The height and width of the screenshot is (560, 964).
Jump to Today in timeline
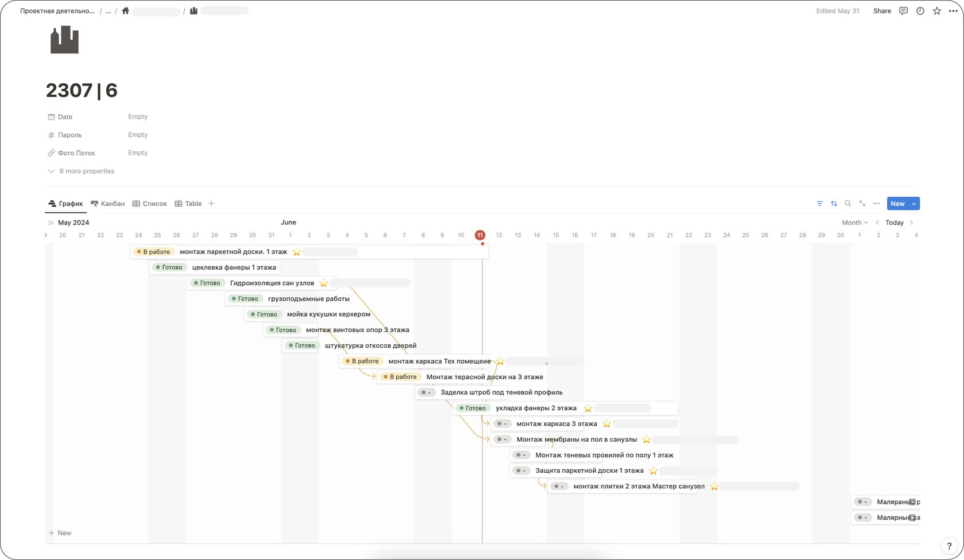(x=894, y=223)
